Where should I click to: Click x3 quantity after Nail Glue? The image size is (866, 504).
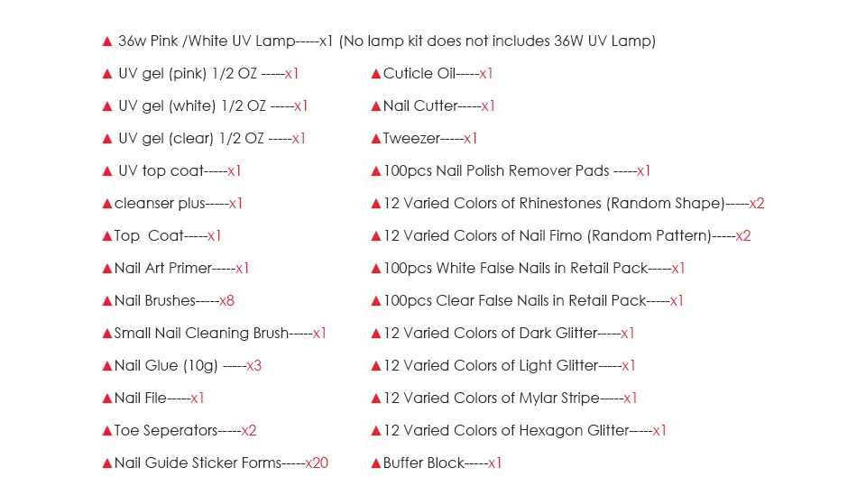(x=254, y=365)
